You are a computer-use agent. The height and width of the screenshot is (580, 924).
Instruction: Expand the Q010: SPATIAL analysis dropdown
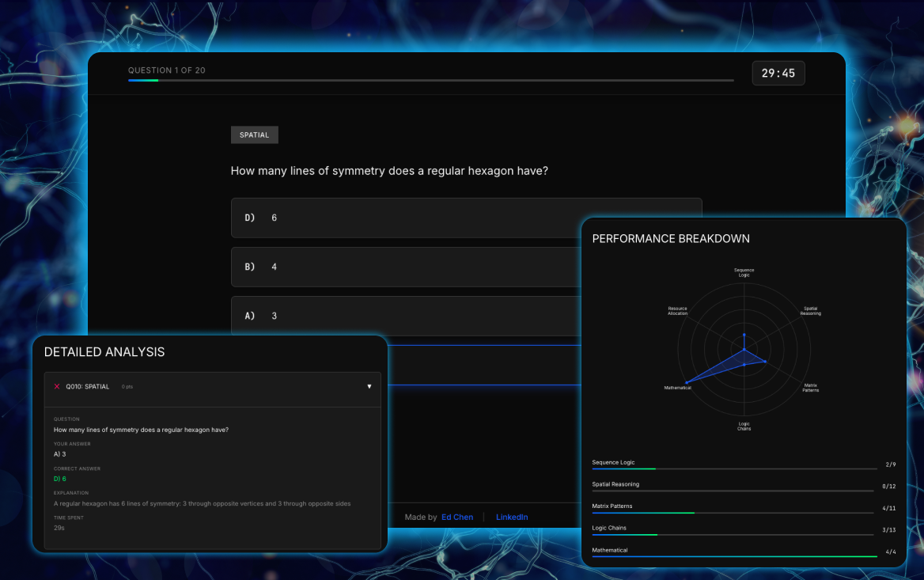click(369, 386)
